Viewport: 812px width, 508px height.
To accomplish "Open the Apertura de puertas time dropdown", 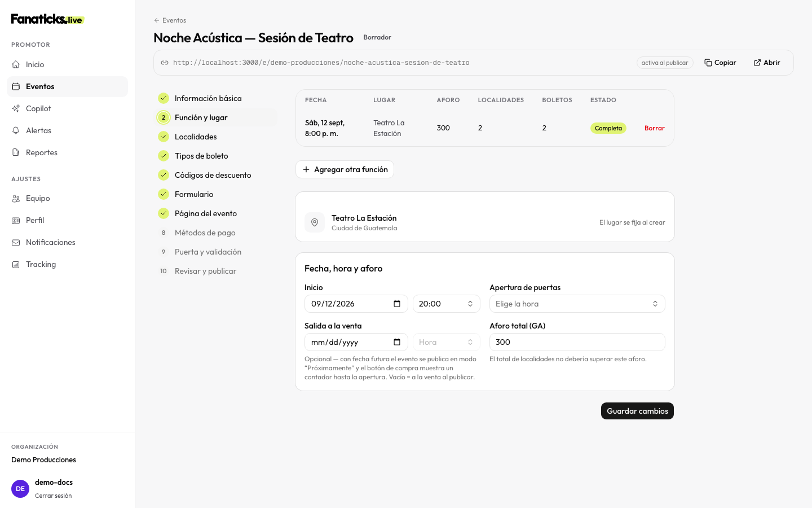I will coord(577,304).
